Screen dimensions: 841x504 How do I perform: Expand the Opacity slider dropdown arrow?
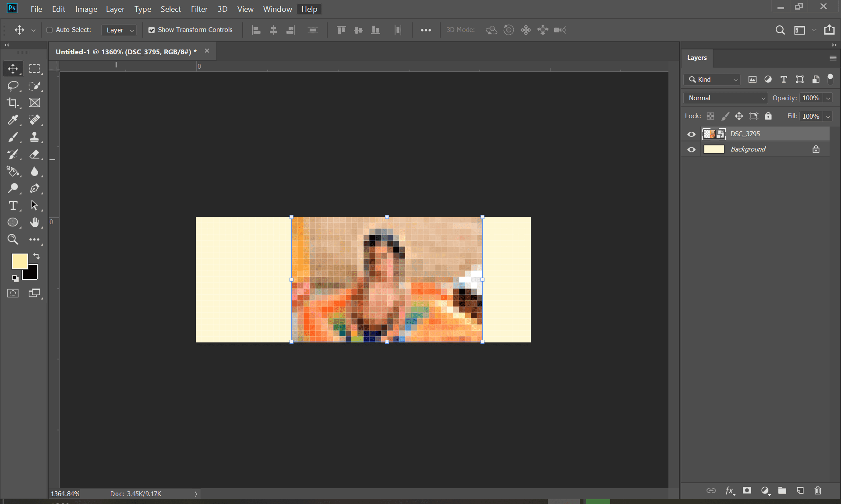828,98
